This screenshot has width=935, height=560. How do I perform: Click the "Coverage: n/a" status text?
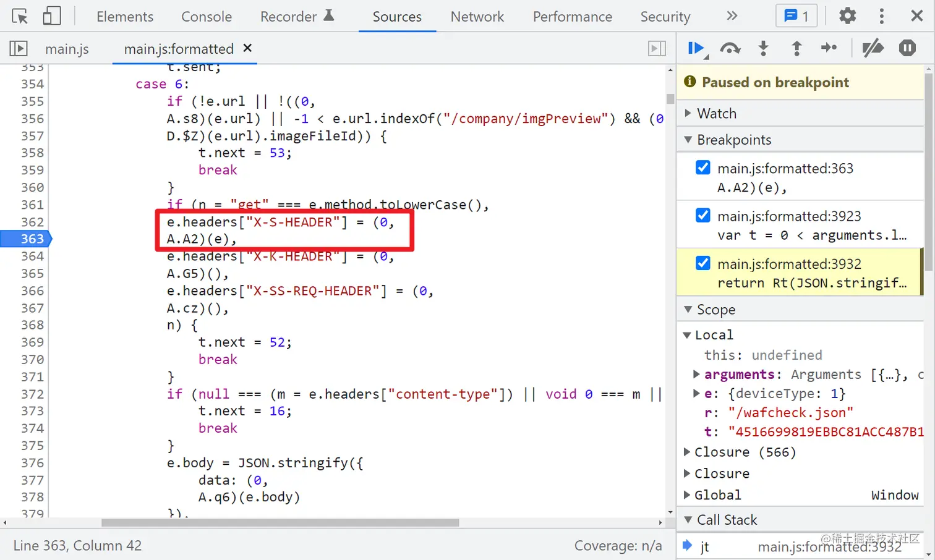[x=618, y=546]
